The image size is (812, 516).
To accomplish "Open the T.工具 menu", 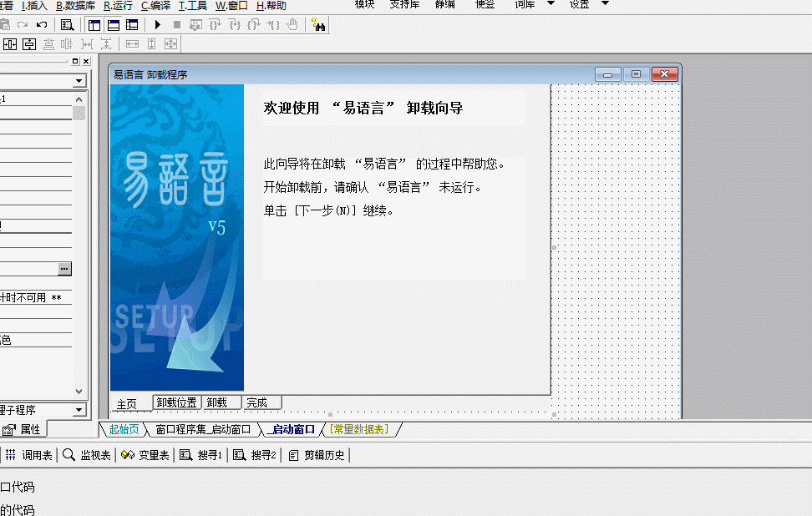I will (x=193, y=6).
